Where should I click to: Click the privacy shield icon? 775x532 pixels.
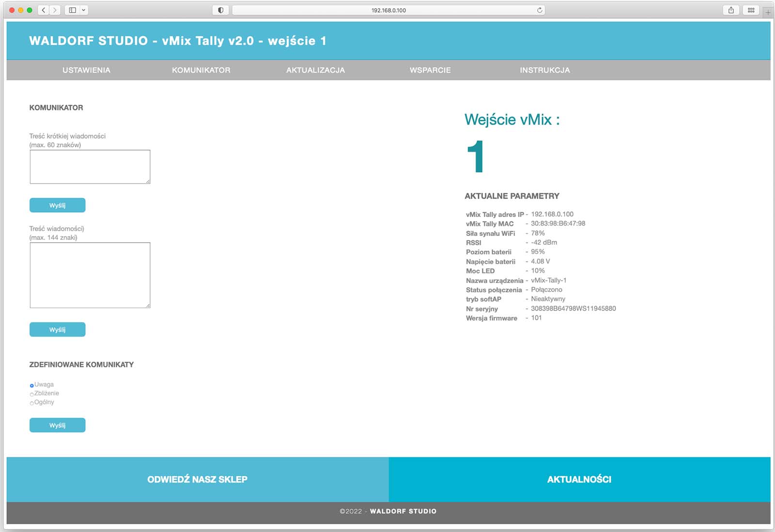220,10
